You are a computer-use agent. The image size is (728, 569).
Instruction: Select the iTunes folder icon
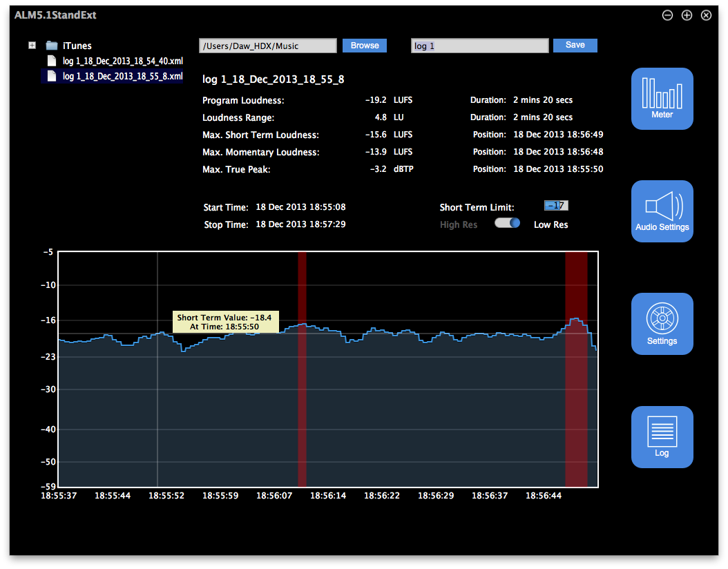pos(52,46)
